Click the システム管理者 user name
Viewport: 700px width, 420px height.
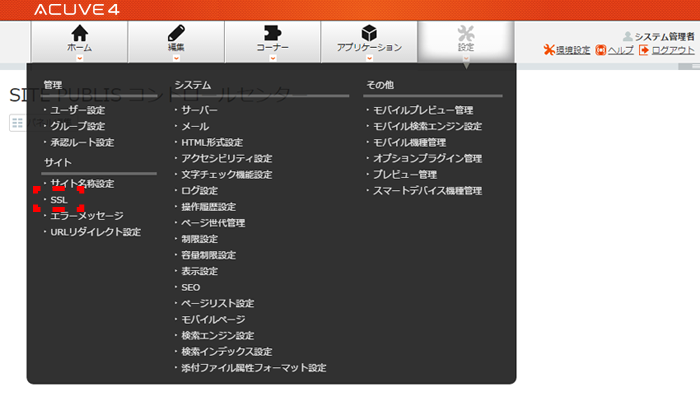[664, 36]
